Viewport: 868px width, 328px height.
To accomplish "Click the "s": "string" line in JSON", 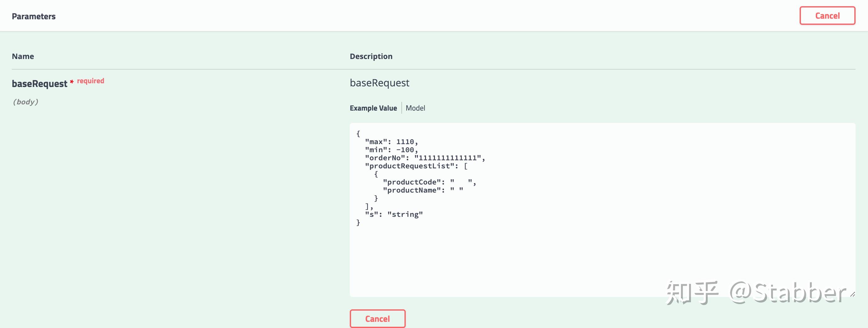I will click(394, 215).
